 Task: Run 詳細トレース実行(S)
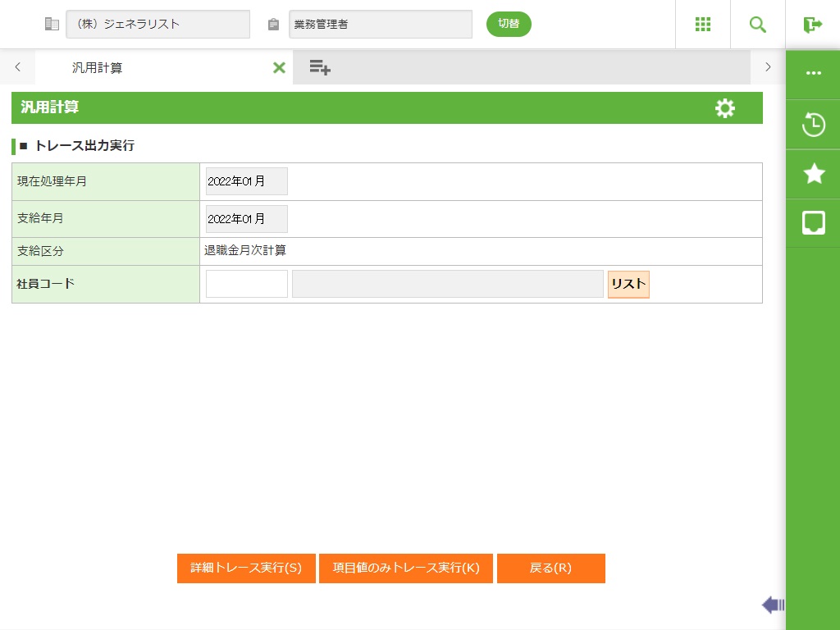(246, 568)
